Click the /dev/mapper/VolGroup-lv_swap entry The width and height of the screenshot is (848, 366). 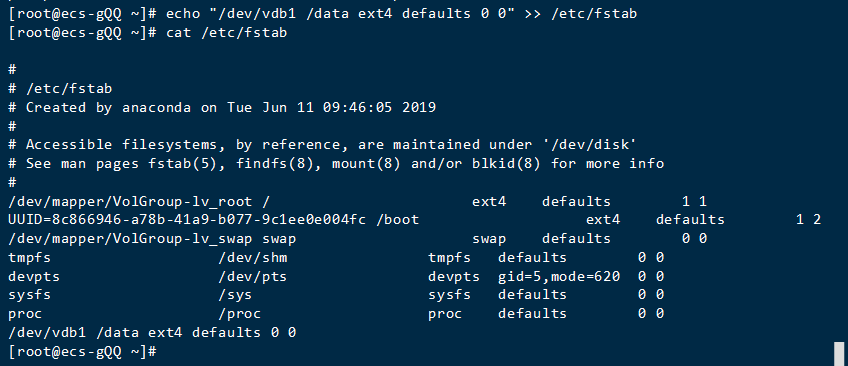[x=358, y=238]
